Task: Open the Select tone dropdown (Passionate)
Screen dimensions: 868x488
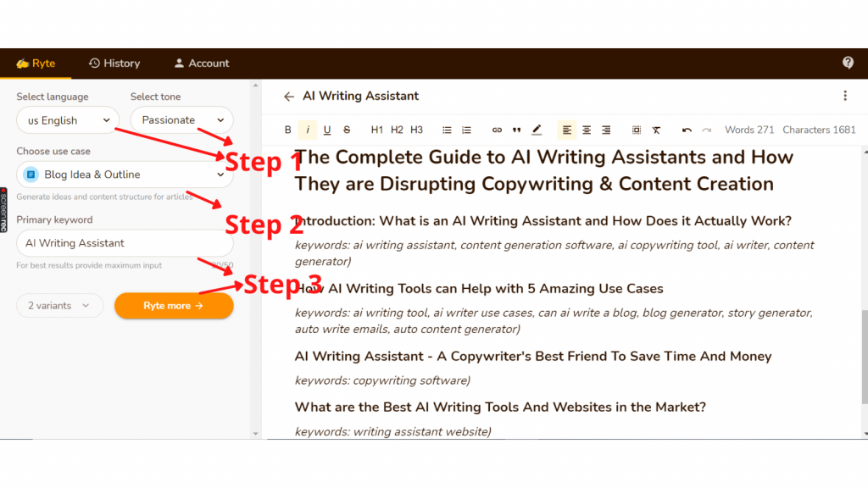Action: click(181, 120)
